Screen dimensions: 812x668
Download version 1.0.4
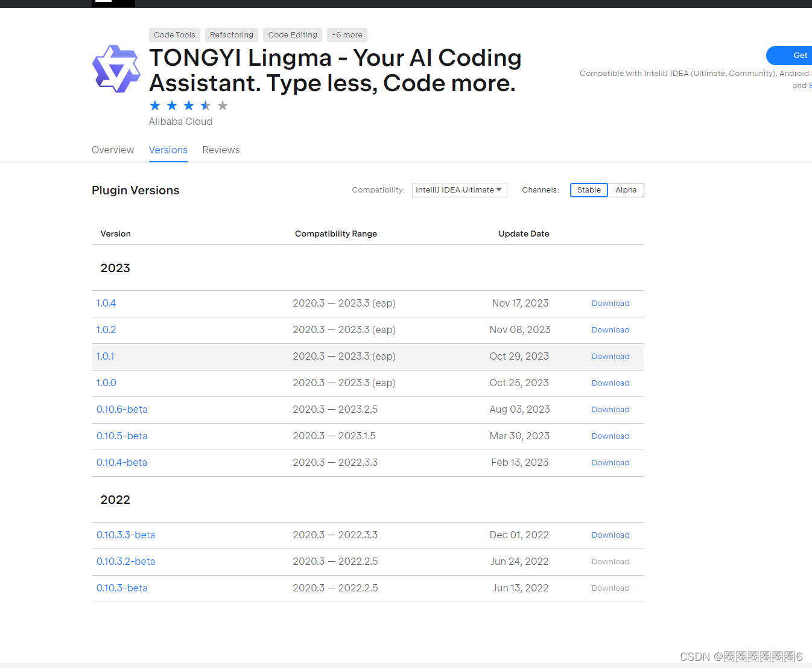611,304
